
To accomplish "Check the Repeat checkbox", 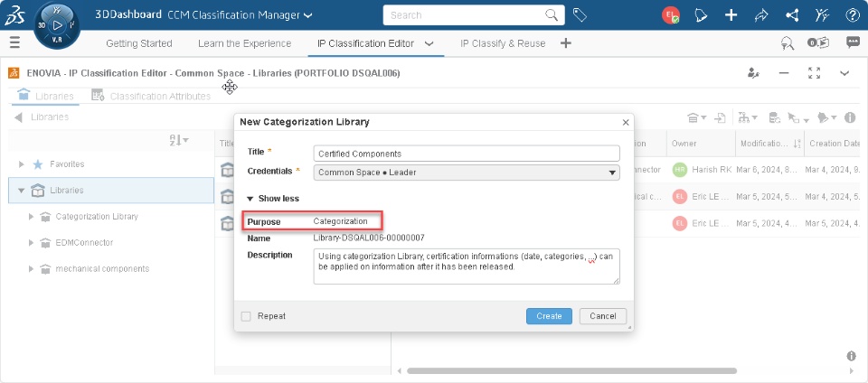I will click(x=247, y=316).
